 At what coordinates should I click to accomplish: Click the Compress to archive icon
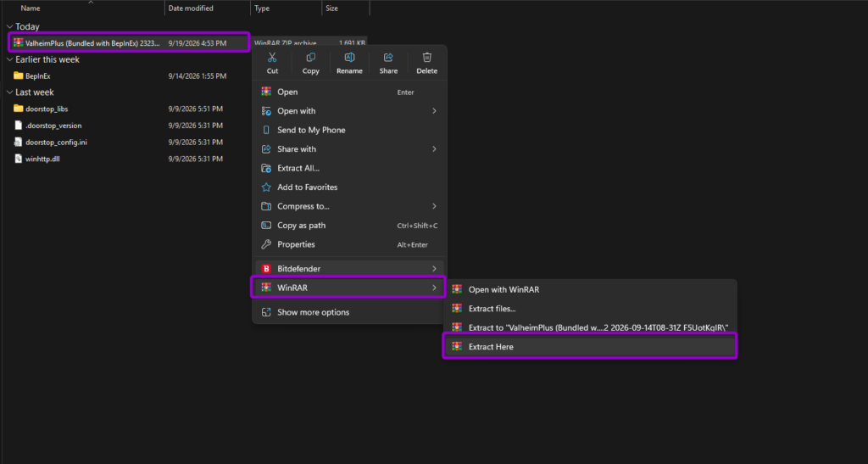click(x=266, y=206)
